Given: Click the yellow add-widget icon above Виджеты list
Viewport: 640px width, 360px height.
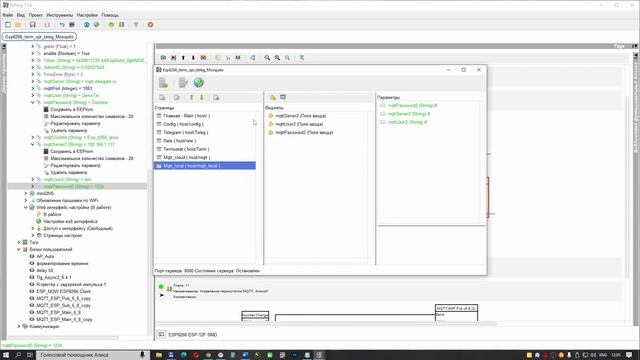Looking at the screenshot, I should point(273,97).
